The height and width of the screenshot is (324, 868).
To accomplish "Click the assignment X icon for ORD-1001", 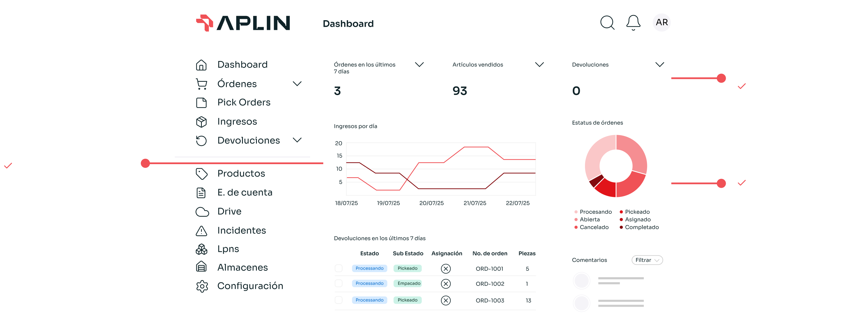I will (446, 268).
